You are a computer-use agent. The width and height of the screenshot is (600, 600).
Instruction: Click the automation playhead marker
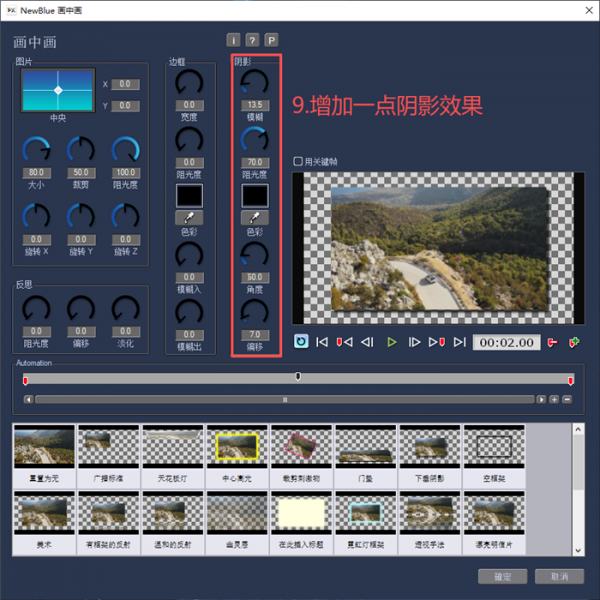click(298, 377)
